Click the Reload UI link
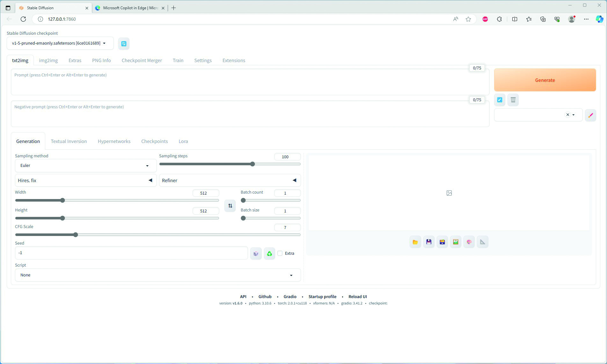 click(x=357, y=296)
